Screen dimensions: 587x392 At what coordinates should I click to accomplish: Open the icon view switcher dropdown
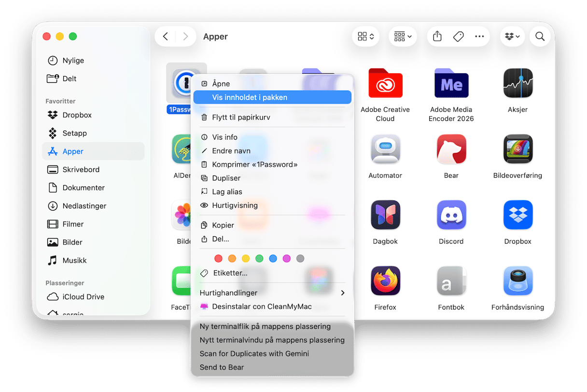[365, 37]
